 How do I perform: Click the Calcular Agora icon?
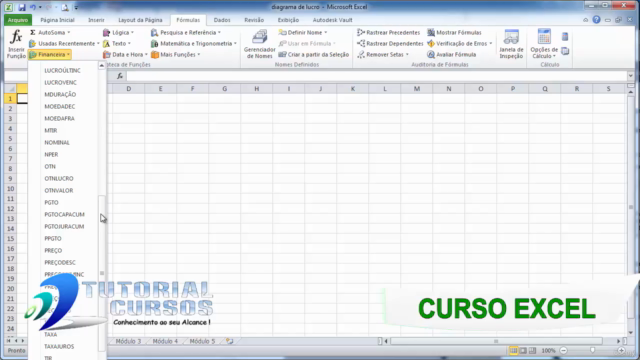click(565, 37)
